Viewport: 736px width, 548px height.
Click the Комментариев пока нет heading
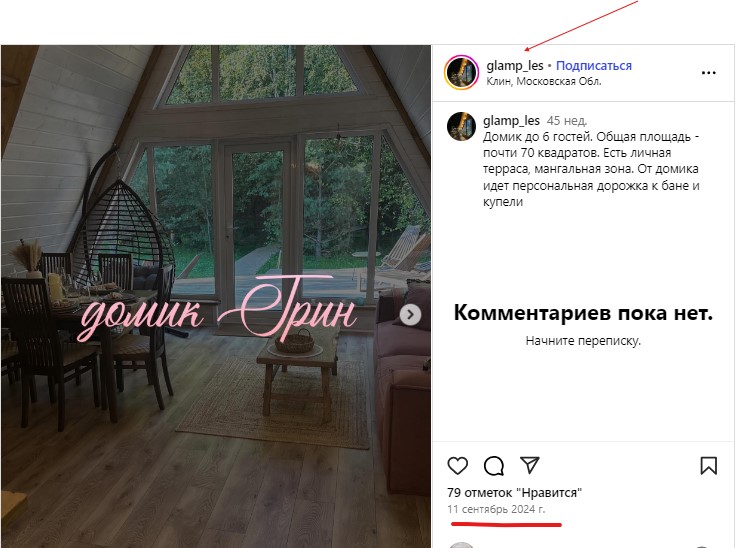click(x=583, y=312)
